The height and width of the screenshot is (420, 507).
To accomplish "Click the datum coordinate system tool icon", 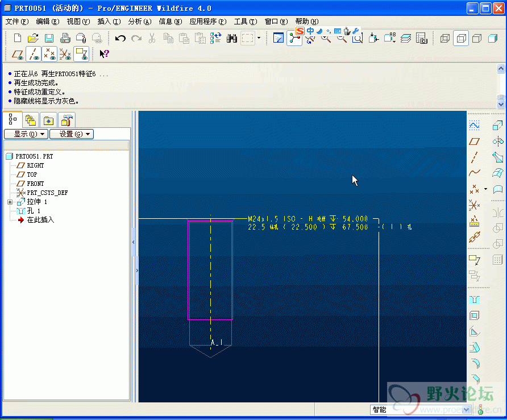I will coord(474,205).
